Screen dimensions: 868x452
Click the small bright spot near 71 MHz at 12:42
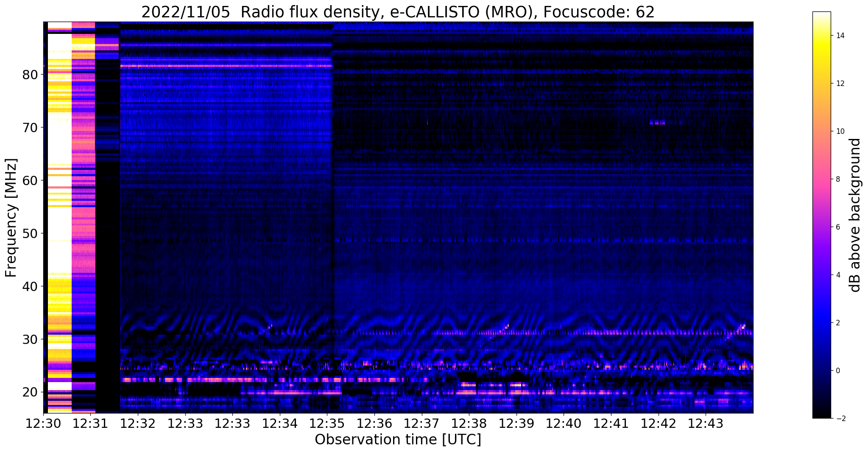click(x=657, y=122)
